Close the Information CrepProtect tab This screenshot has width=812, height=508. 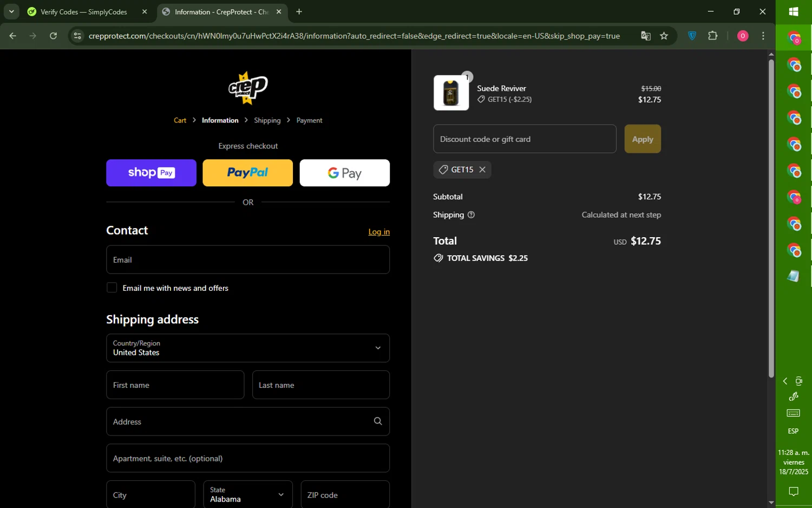pyautogui.click(x=279, y=11)
